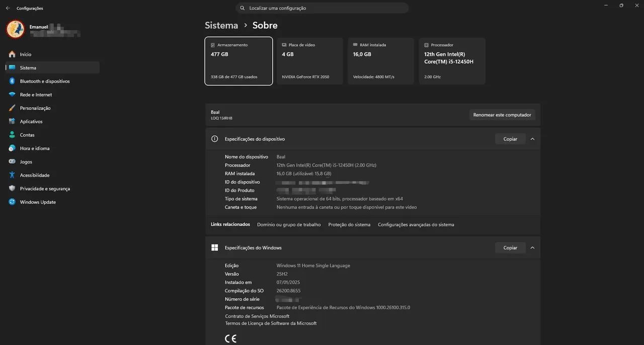Click the Jogos controller icon
This screenshot has width=644, height=345.
pyautogui.click(x=12, y=161)
